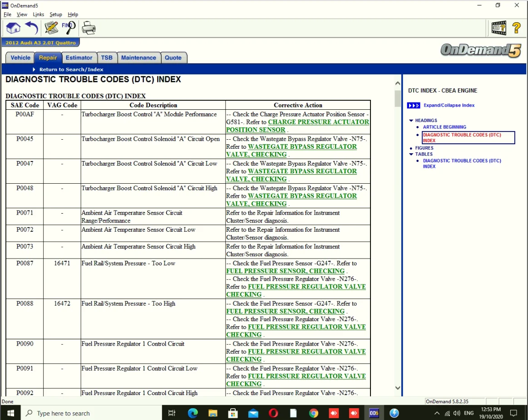Open the Links menu
This screenshot has width=528, height=420.
(x=39, y=15)
